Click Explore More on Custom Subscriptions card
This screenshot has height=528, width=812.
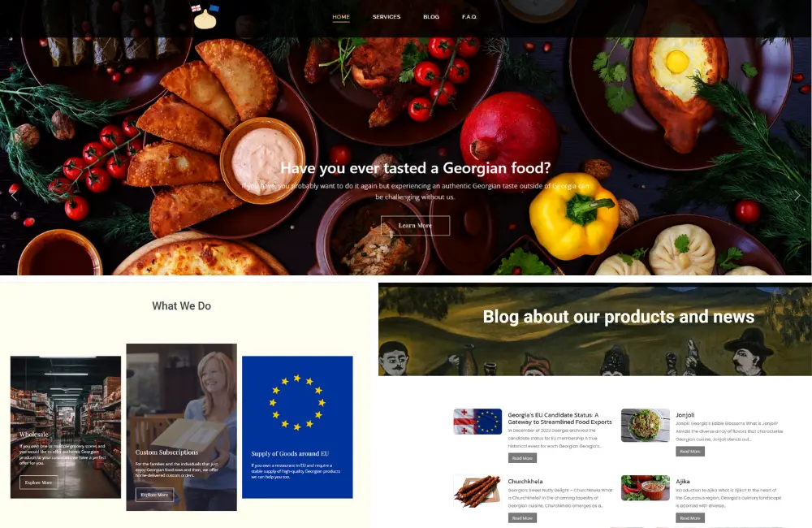click(154, 495)
